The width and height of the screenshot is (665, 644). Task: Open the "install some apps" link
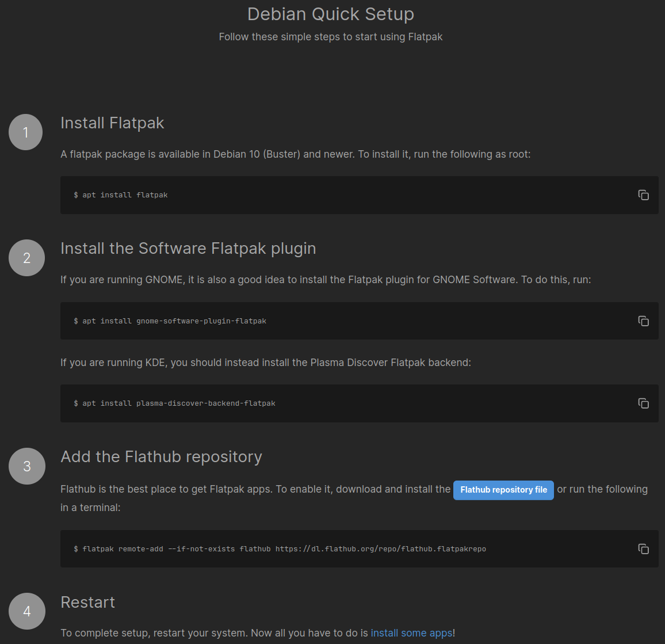pyautogui.click(x=412, y=632)
